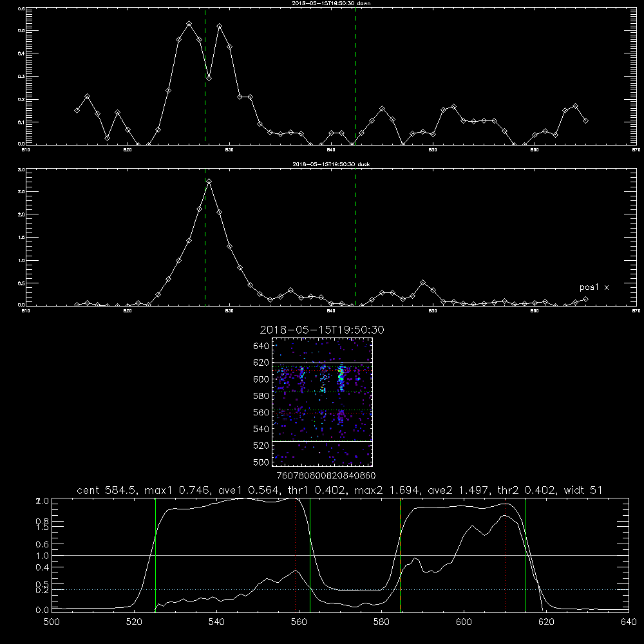Viewport: 644px width, 644px height.
Task: Click the orange-green vertical line near 585 in the bottom plot
Action: pyautogui.click(x=400, y=554)
